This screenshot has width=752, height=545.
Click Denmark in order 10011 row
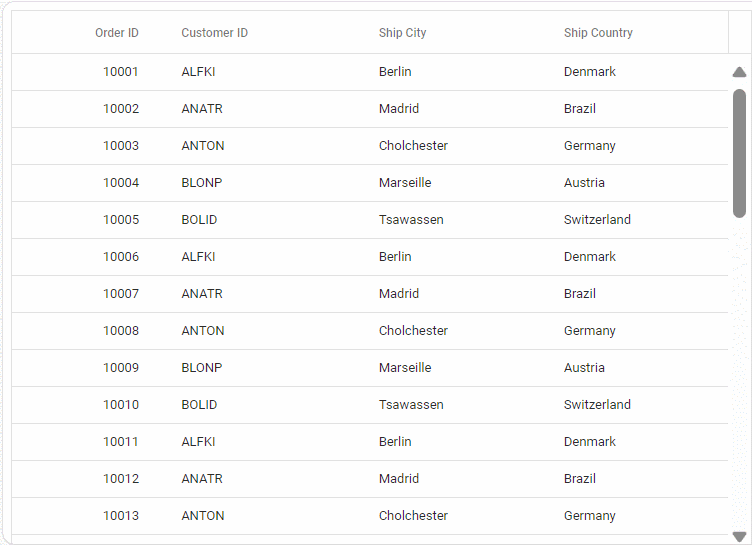click(x=589, y=442)
